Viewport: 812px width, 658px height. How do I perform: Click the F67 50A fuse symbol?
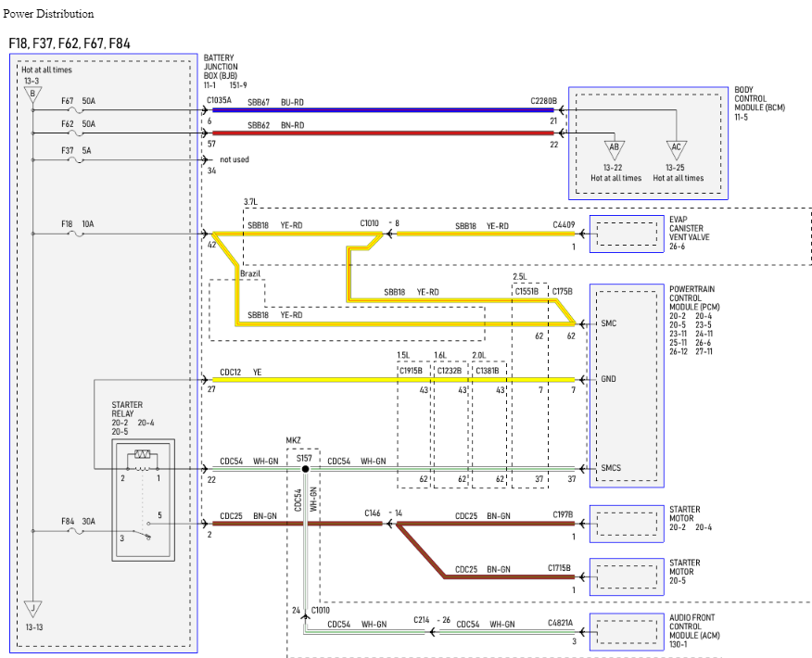(76, 110)
